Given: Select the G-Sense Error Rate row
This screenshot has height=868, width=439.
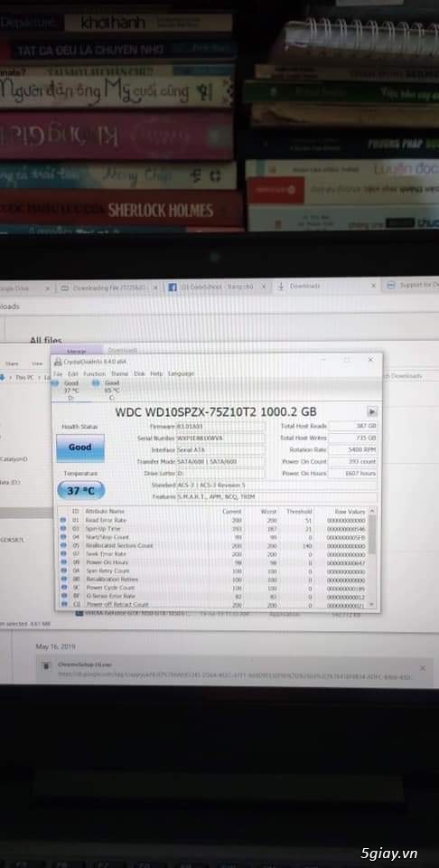Looking at the screenshot, I should [213, 596].
